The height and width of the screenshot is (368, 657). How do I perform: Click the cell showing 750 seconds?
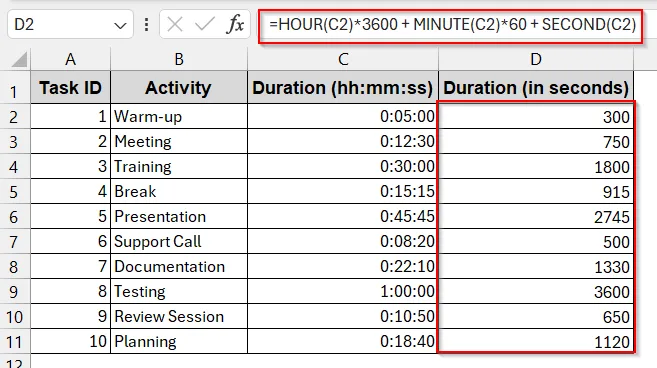pyautogui.click(x=536, y=141)
